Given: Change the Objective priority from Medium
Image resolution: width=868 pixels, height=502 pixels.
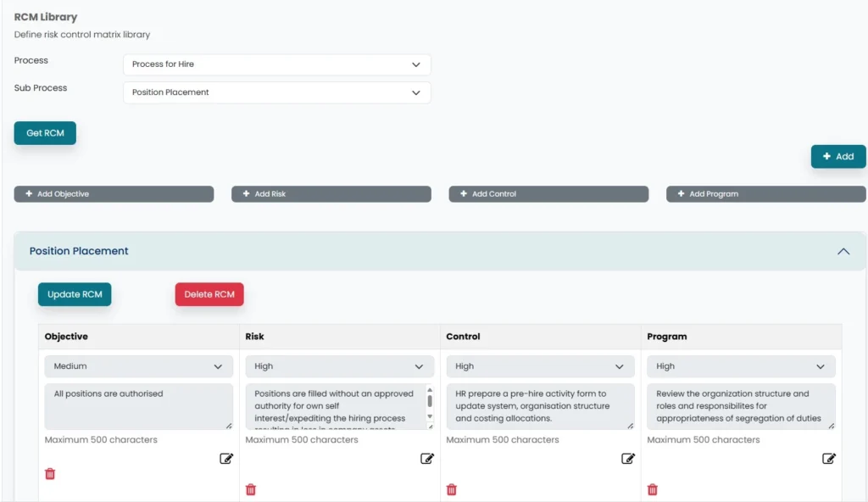Looking at the screenshot, I should (138, 366).
